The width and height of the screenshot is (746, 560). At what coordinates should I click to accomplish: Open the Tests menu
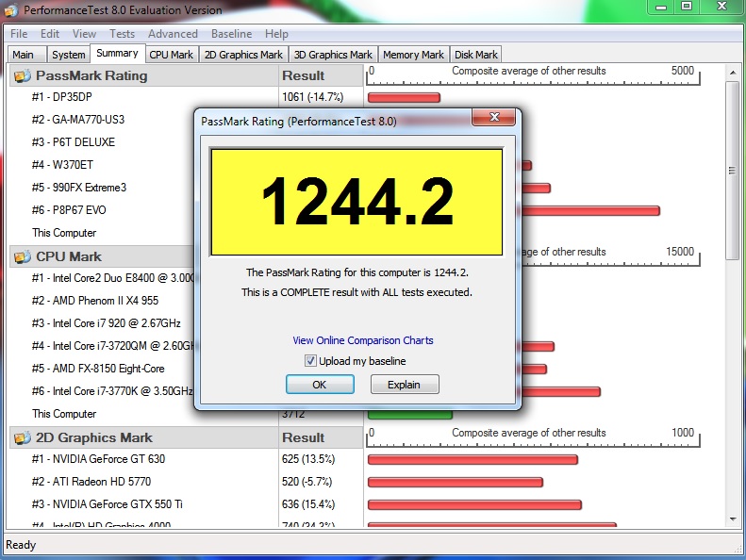point(122,34)
